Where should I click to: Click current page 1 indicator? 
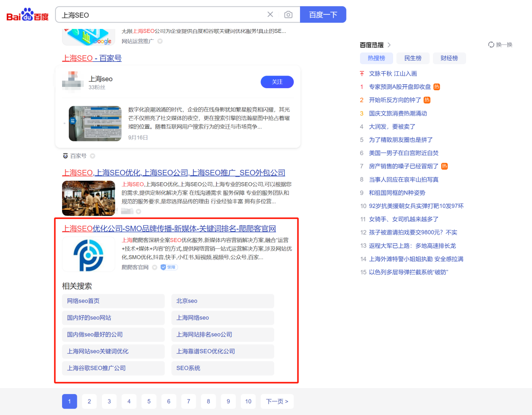[70, 402]
